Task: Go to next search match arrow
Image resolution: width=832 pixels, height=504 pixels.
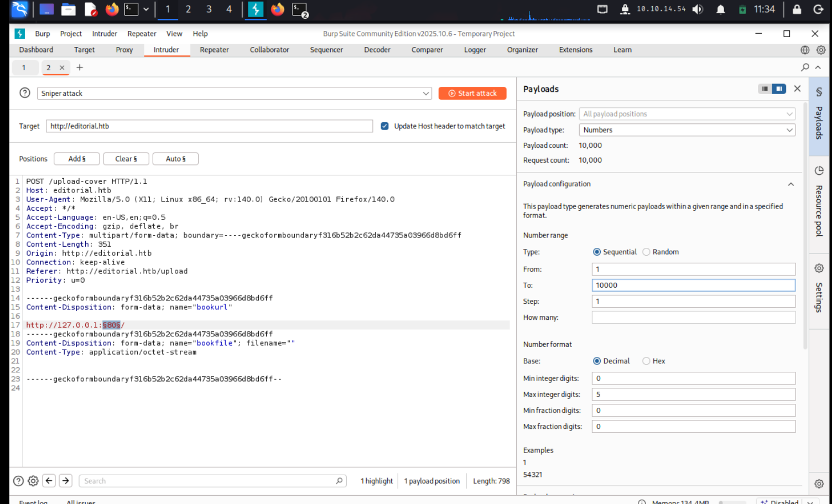Action: [66, 481]
